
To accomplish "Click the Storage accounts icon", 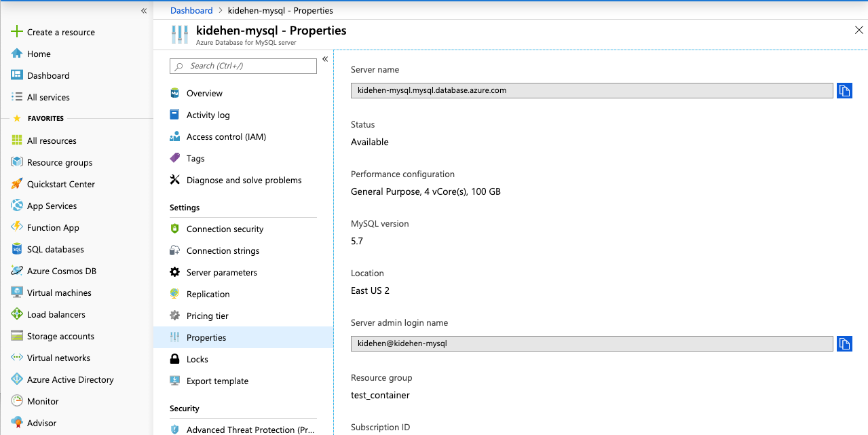I will (x=17, y=336).
